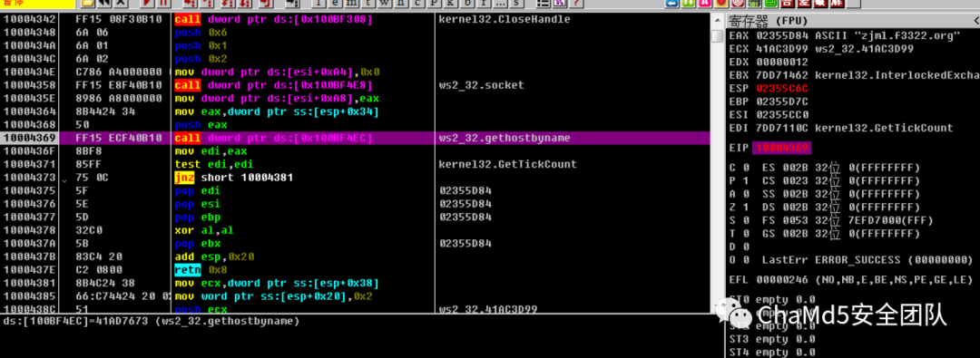Select EAX register value 02355D84

[781, 35]
